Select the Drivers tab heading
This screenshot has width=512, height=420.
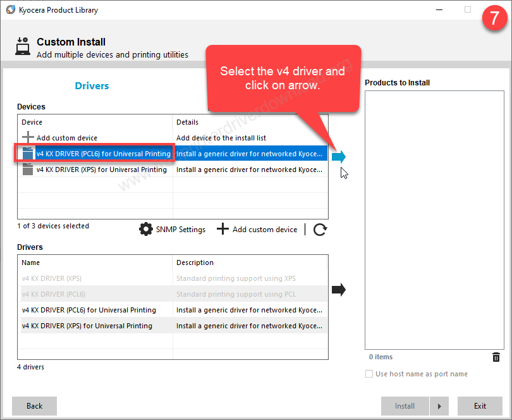92,86
